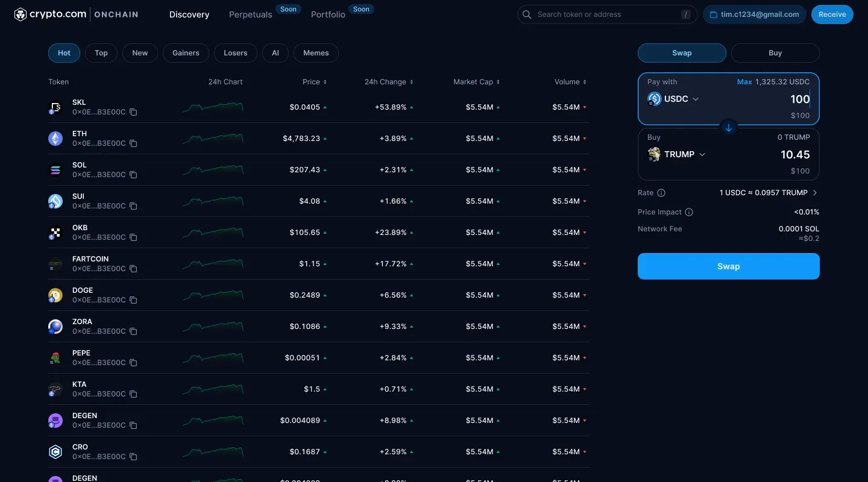This screenshot has height=482, width=868.
Task: Switch to the Buy tab
Action: [775, 53]
